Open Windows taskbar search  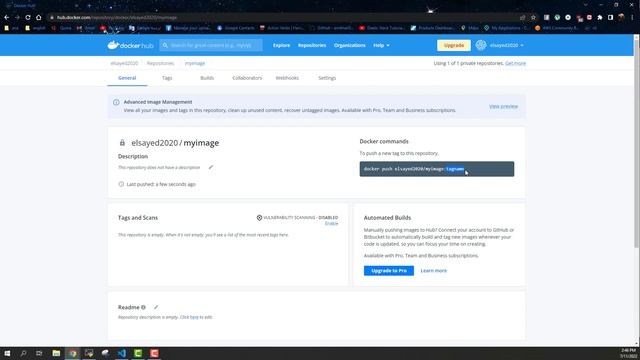coord(23,353)
